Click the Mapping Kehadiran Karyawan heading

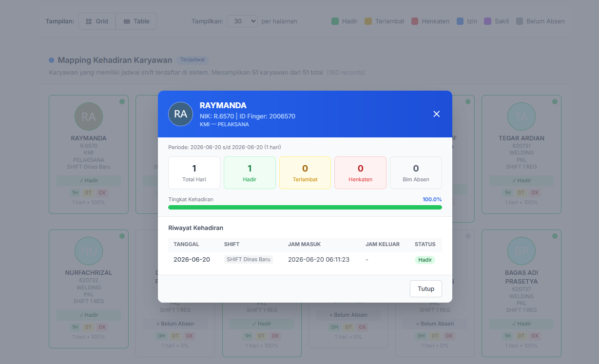pyautogui.click(x=115, y=60)
